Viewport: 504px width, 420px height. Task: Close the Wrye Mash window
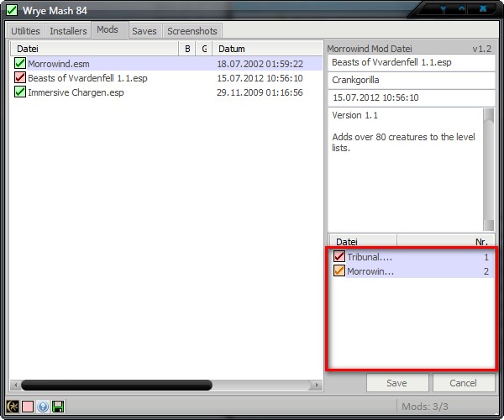click(x=484, y=9)
